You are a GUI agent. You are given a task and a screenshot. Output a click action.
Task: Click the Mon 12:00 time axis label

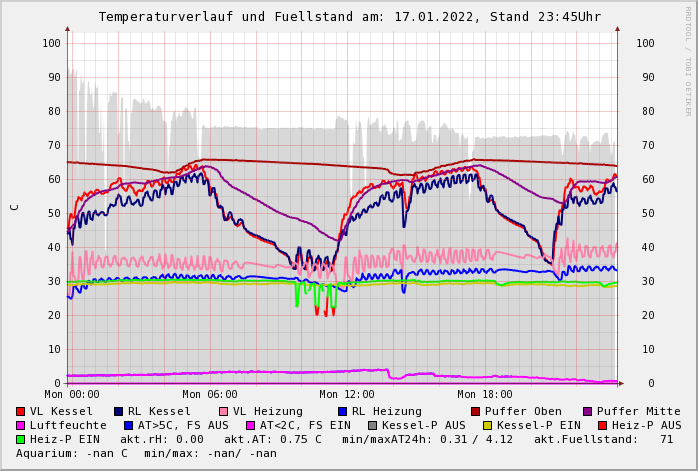coord(346,395)
